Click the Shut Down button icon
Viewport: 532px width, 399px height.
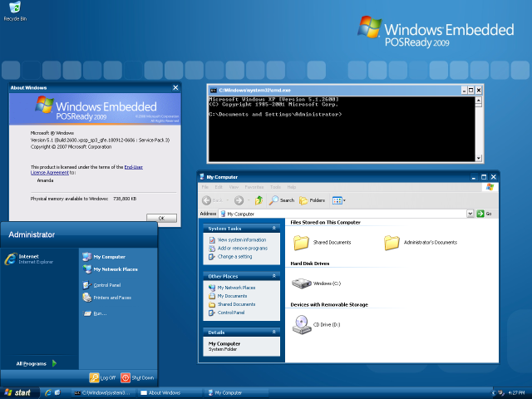pos(126,377)
